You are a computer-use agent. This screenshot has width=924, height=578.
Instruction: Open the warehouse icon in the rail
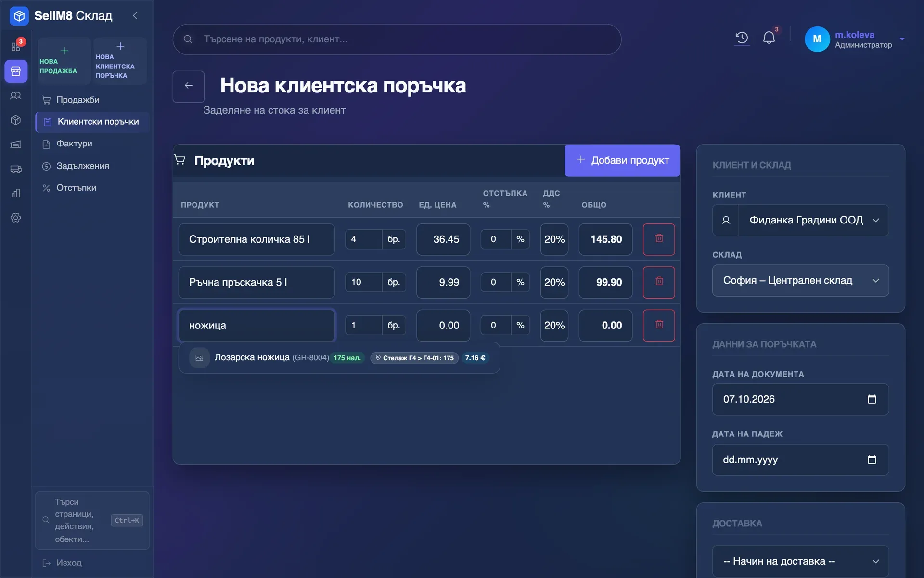pos(16,144)
